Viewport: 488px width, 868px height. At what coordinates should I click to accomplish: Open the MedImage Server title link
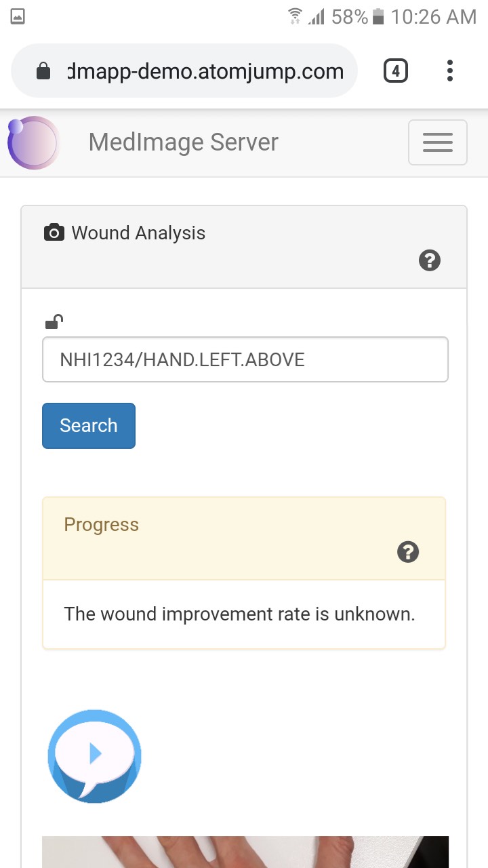[x=183, y=142]
